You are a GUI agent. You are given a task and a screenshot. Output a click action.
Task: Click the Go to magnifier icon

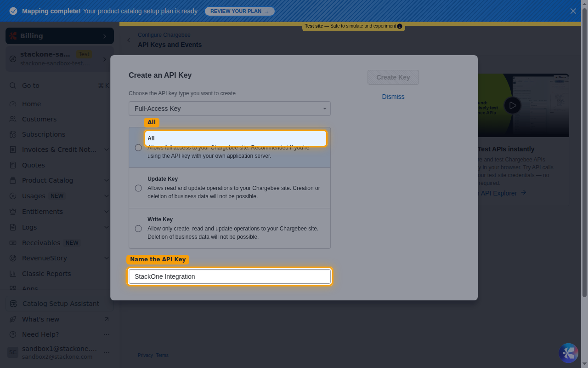pos(13,86)
